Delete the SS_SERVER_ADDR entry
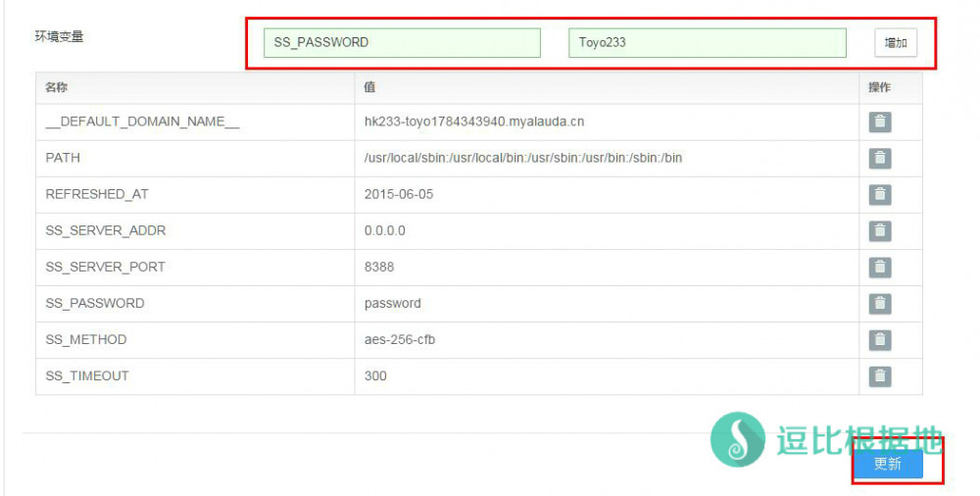This screenshot has height=496, width=980. (x=879, y=231)
